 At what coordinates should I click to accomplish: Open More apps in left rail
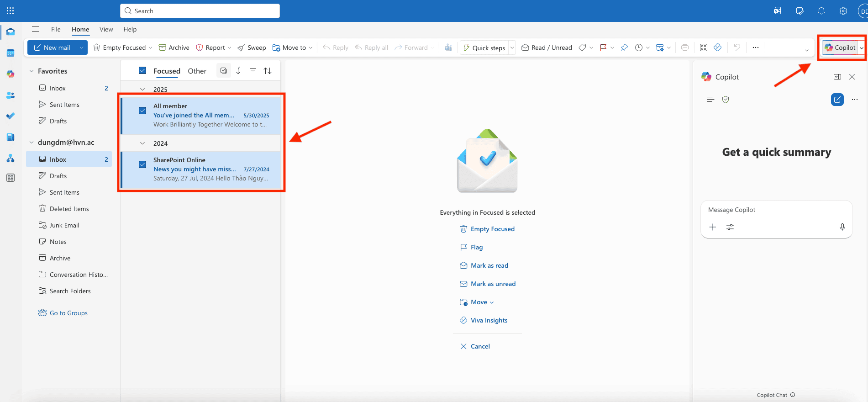click(x=11, y=178)
